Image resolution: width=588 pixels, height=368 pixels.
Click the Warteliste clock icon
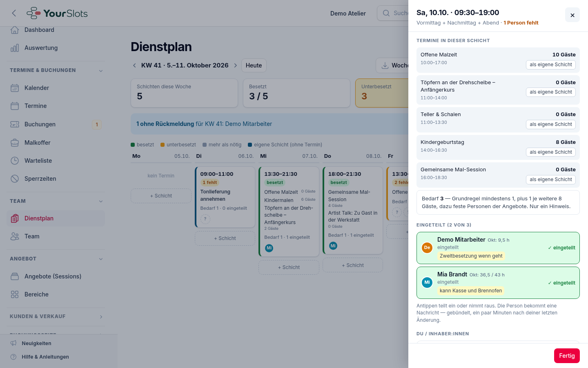click(x=15, y=161)
